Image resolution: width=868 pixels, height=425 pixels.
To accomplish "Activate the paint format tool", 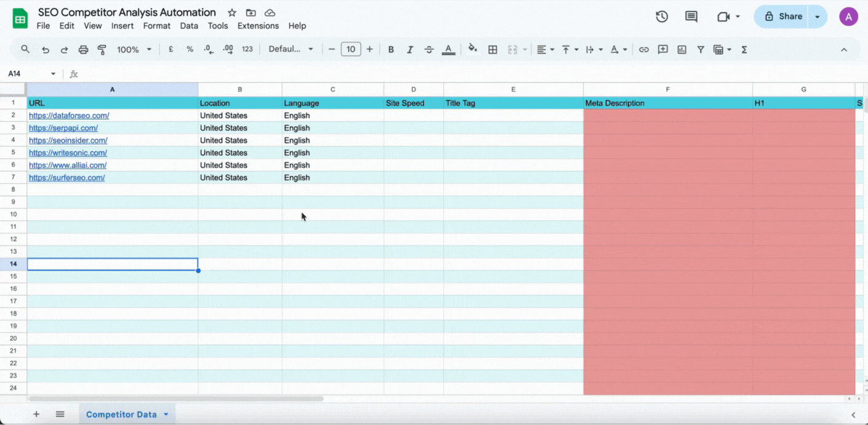I will 102,49.
